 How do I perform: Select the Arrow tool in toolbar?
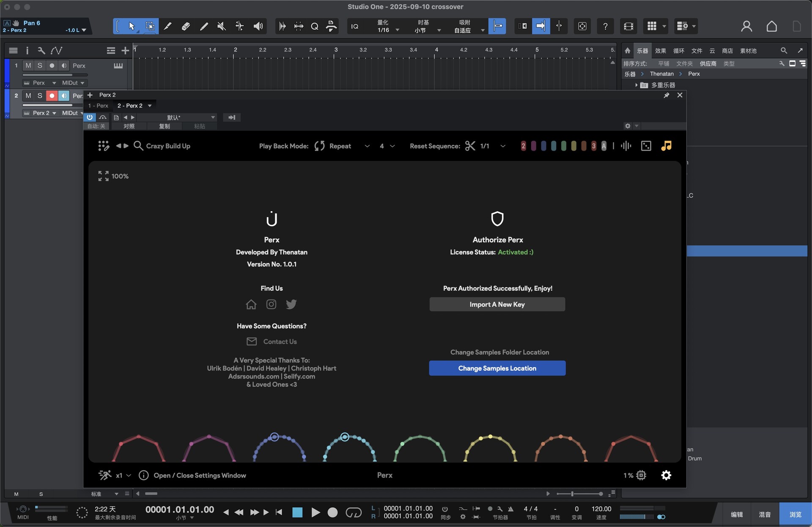(x=132, y=26)
